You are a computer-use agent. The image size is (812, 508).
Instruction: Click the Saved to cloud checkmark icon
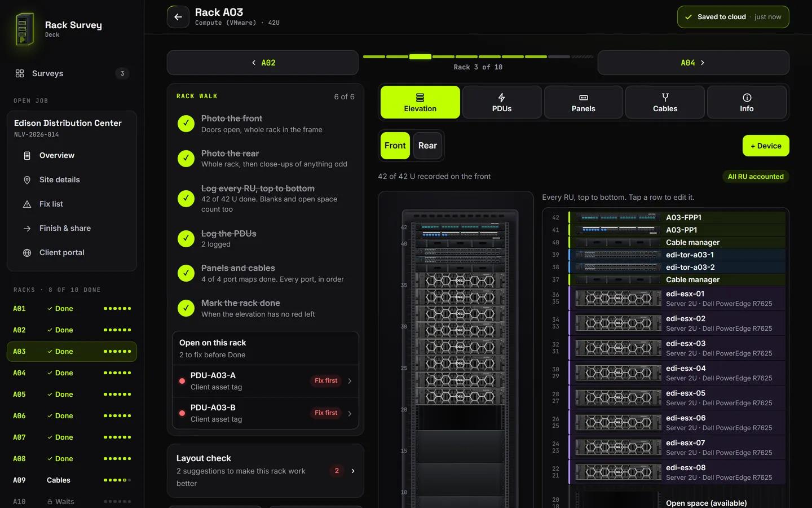coord(689,17)
